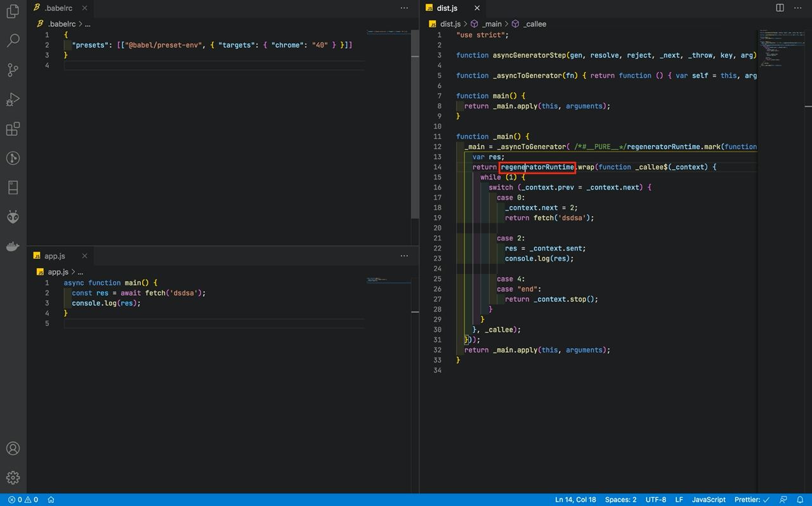Change indentation via Spaces: 2
812x506 pixels.
pos(620,500)
